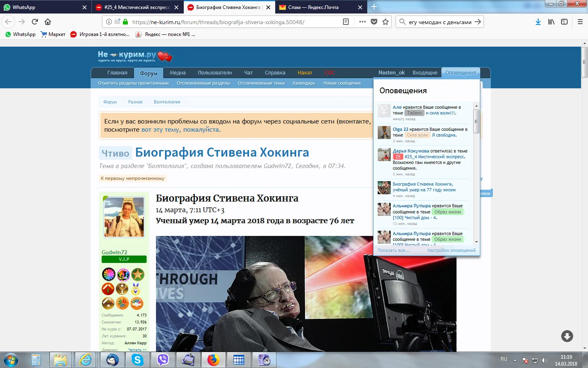Toggle the Оповещения alerts dropdown
The height and width of the screenshot is (368, 588).
[x=461, y=73]
